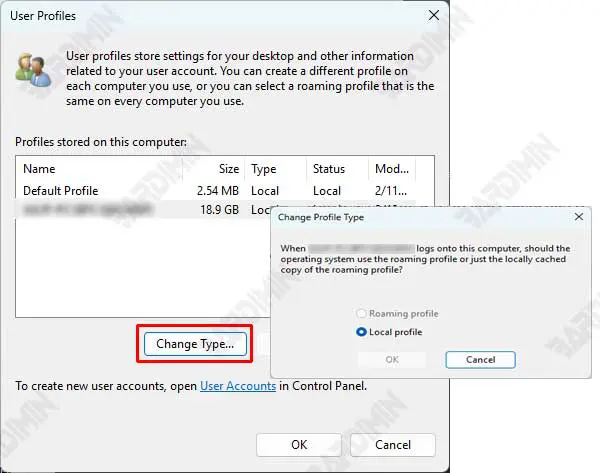
Task: Click the Change Type... button
Action: [x=195, y=344]
